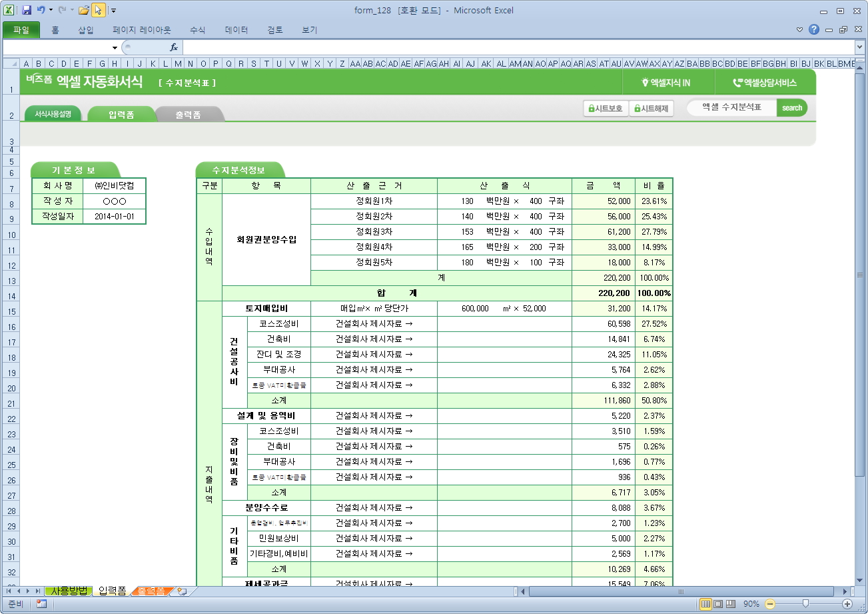Click the Open folder icon
Screen dimensions: 868x614
coord(83,10)
